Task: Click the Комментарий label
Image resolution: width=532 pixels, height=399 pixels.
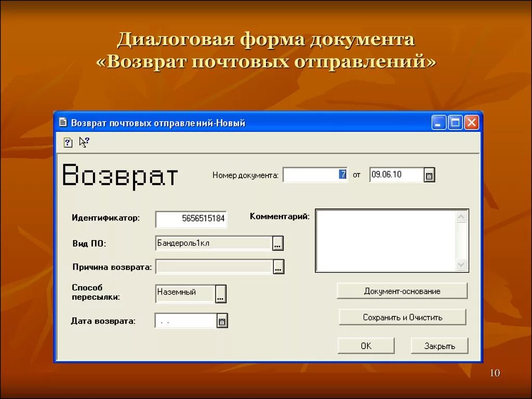Action: pyautogui.click(x=280, y=216)
